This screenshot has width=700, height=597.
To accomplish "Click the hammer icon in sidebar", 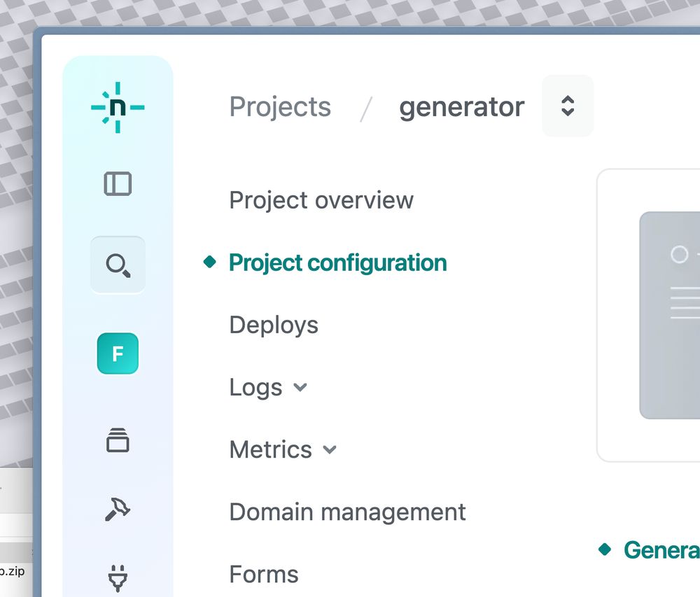I will tap(118, 510).
